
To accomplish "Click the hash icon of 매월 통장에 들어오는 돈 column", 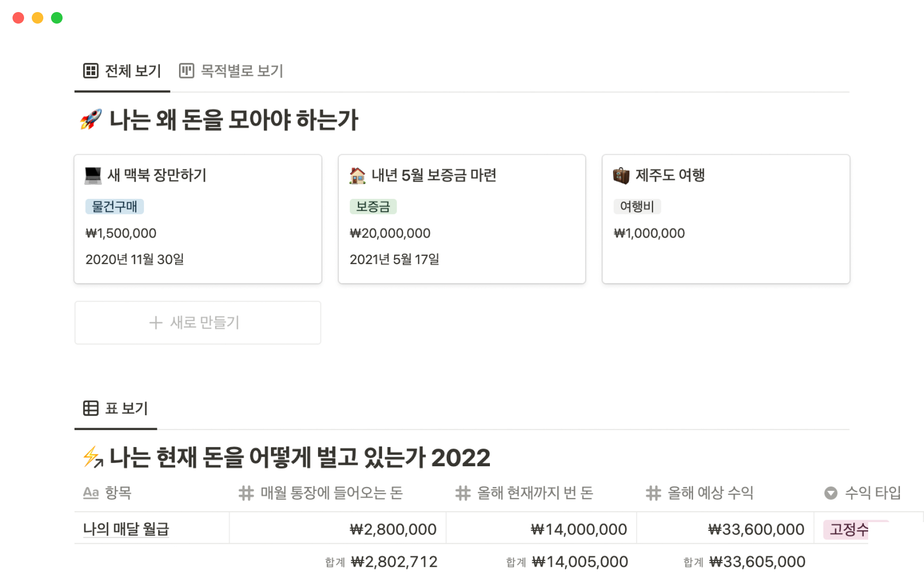I will (246, 493).
